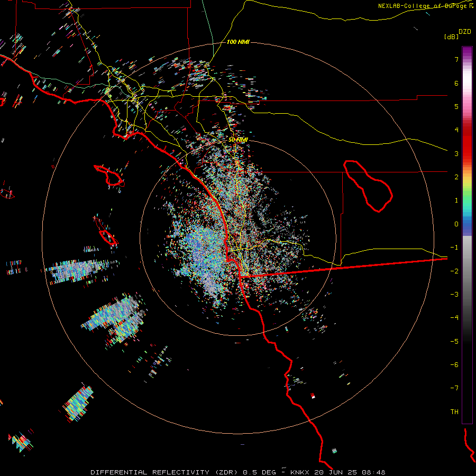476x476 pixels.
Task: Click the 50 NMI range ring label
Action: pos(238,140)
